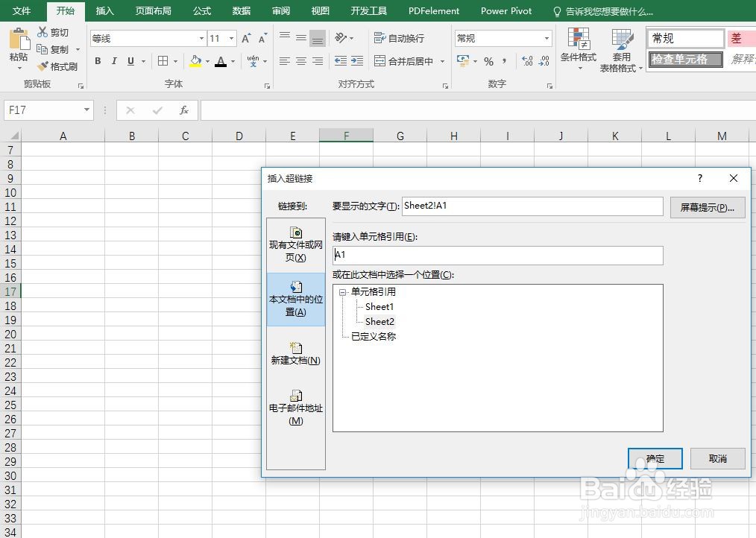Viewport: 756px width, 538px height.
Task: Apply the font color A swatch
Action: point(221,61)
